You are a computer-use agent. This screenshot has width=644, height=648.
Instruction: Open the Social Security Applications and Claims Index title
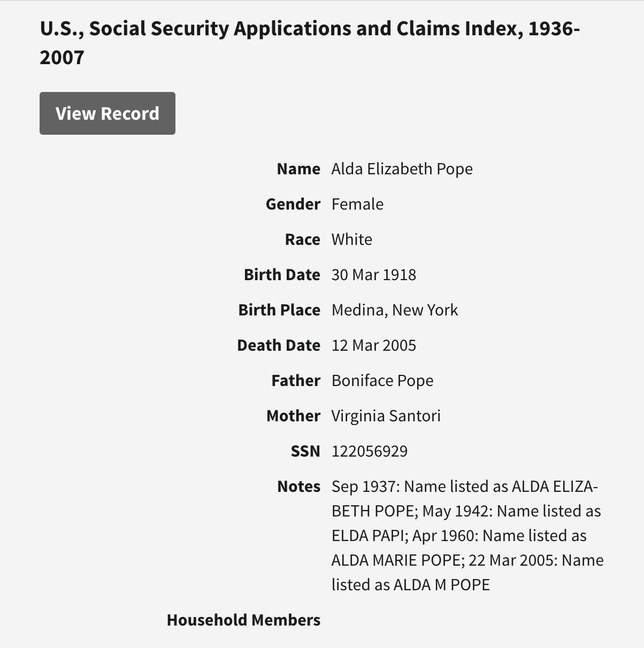coord(310,43)
